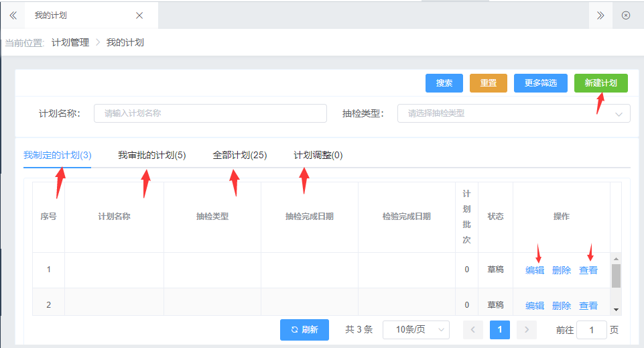The height and width of the screenshot is (348, 644).
Task: Click 查看 for row 1
Action: pyautogui.click(x=588, y=270)
